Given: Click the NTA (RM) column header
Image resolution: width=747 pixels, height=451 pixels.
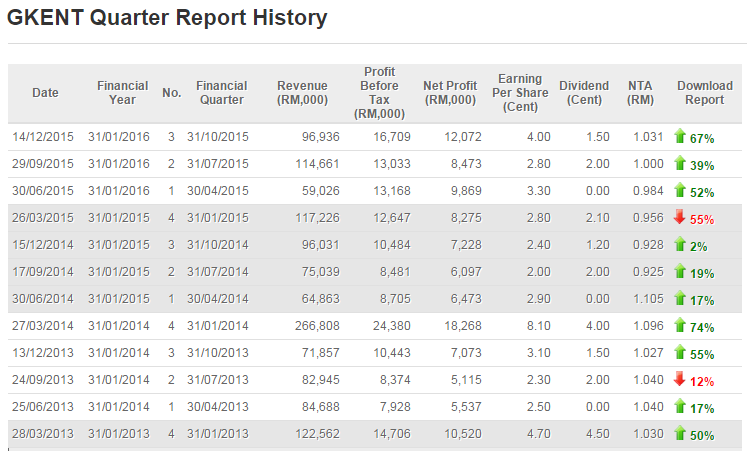Looking at the screenshot, I should coord(640,92).
